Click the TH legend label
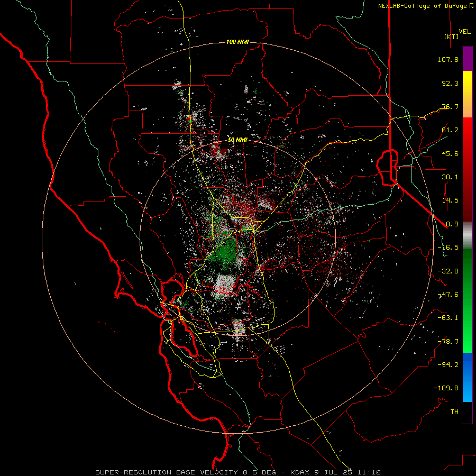 point(454,412)
